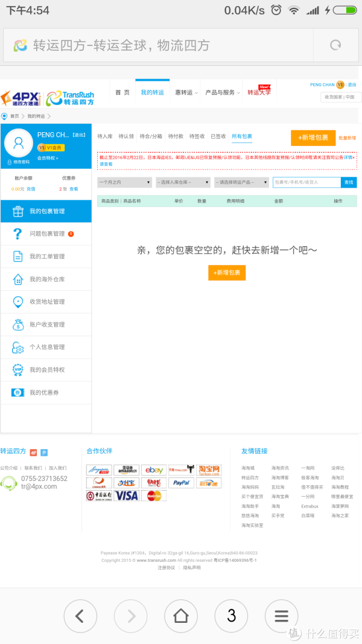362x644 pixels.
Task: Click the 批量新增 link
Action: click(x=348, y=138)
